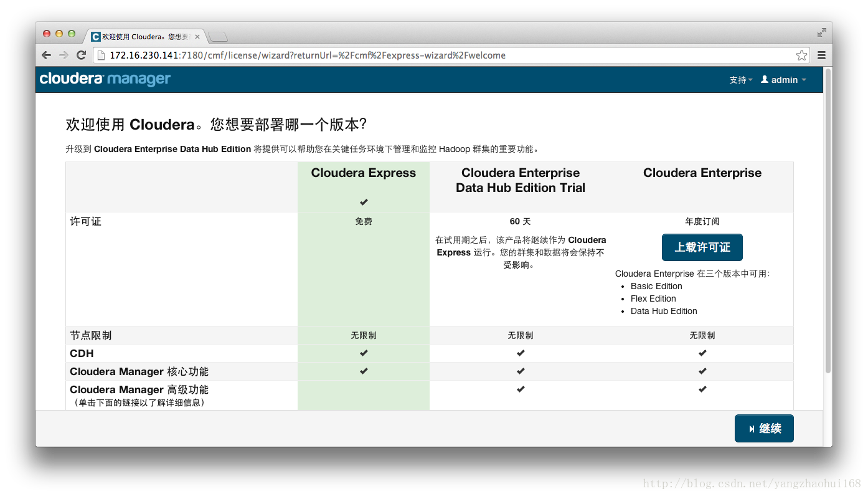
Task: Click the 'CDH' row label
Action: click(82, 353)
